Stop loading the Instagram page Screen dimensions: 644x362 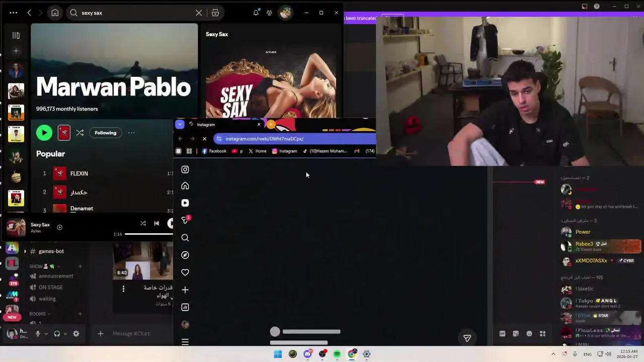(204, 139)
